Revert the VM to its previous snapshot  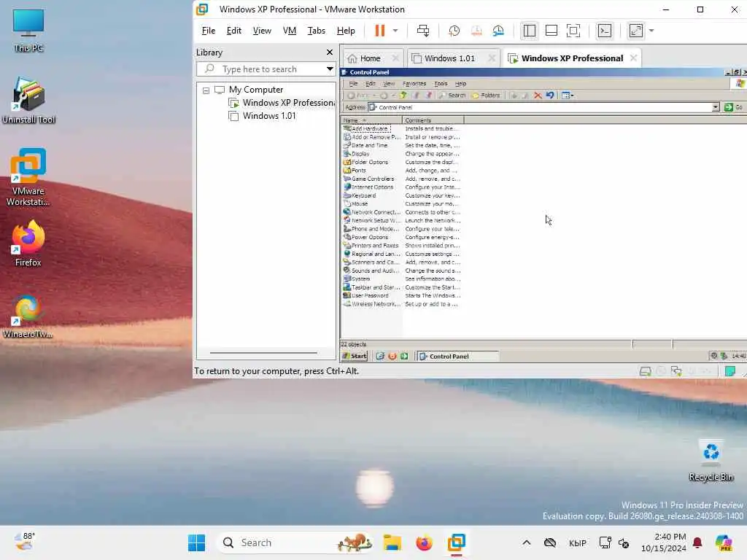[x=476, y=31]
